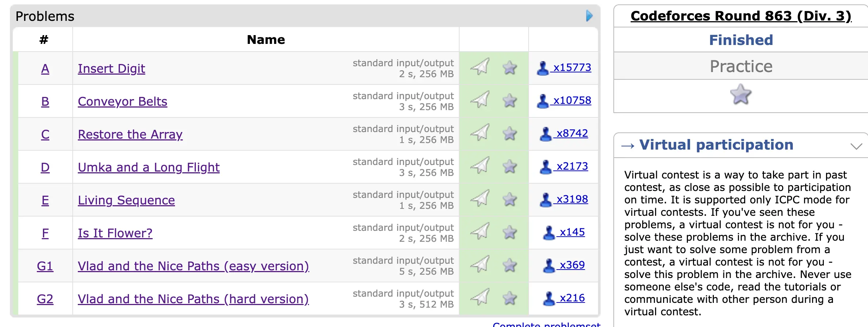The image size is (868, 327).
Task: Open Vlad and the Nice Paths (easy version)
Action: click(x=193, y=266)
